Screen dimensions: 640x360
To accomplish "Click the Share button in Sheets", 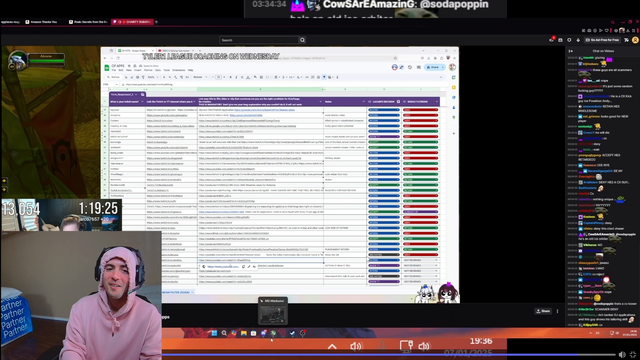I will 432,67.
